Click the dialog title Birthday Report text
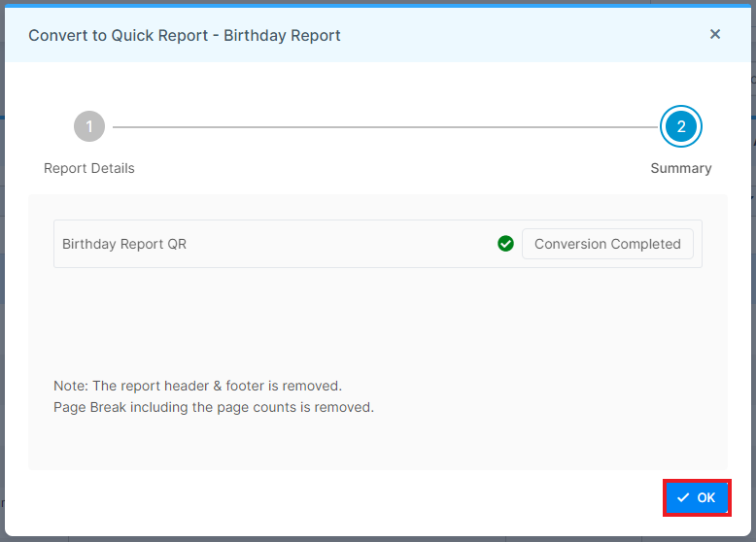 coord(282,35)
